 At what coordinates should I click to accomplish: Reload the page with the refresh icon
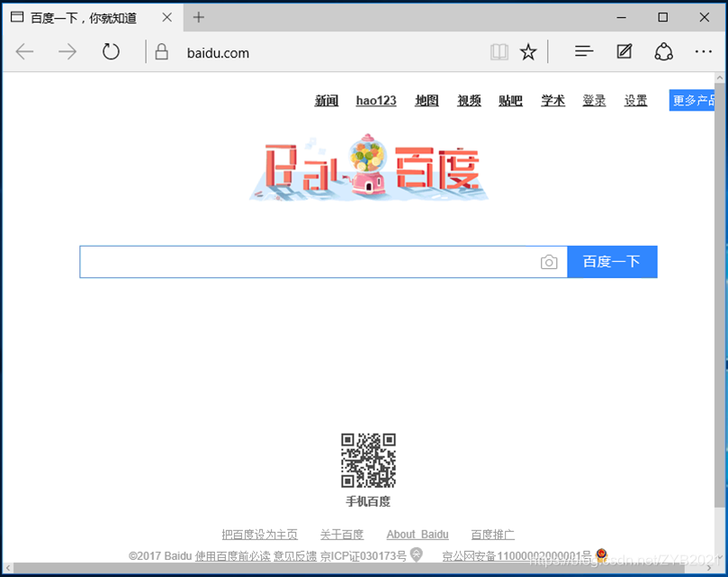coord(111,51)
